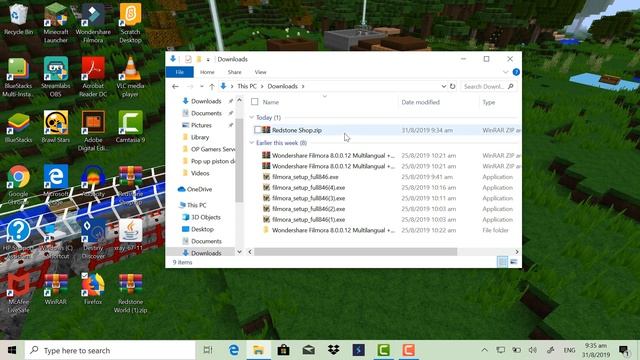This screenshot has height=360, width=640.
Task: Select Firefox desktop icon
Action: point(93,289)
